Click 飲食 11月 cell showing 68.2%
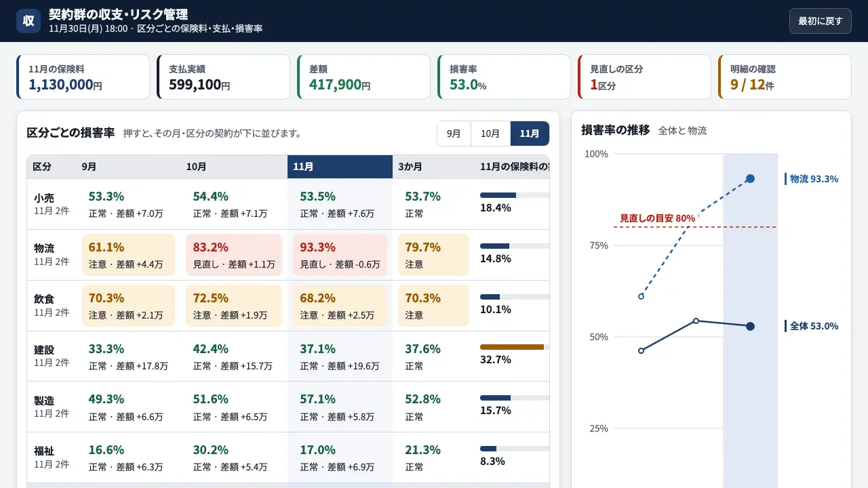Viewport: 868px width, 488px height. [x=340, y=306]
